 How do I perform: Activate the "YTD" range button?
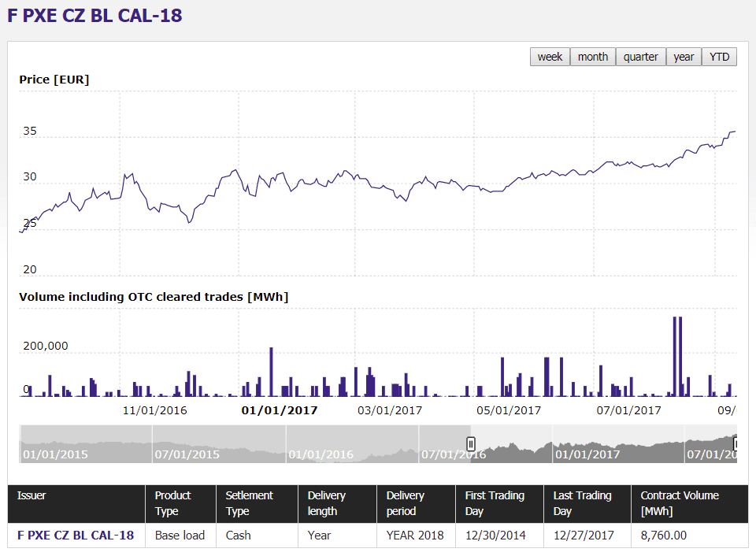pos(719,56)
